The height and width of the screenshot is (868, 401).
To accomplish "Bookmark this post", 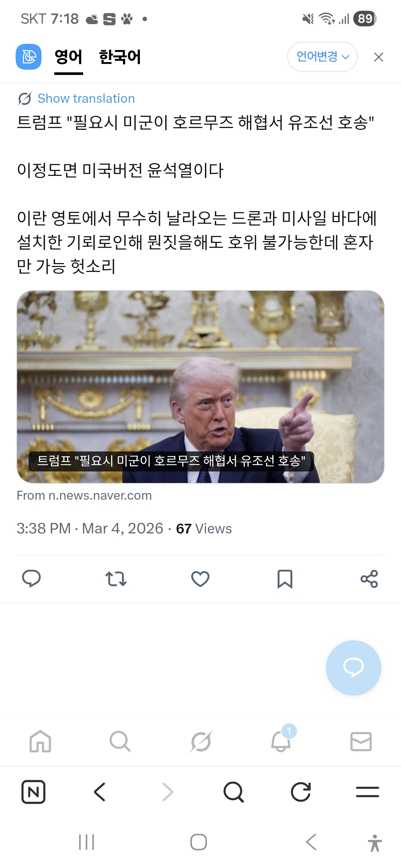I will coord(285,579).
